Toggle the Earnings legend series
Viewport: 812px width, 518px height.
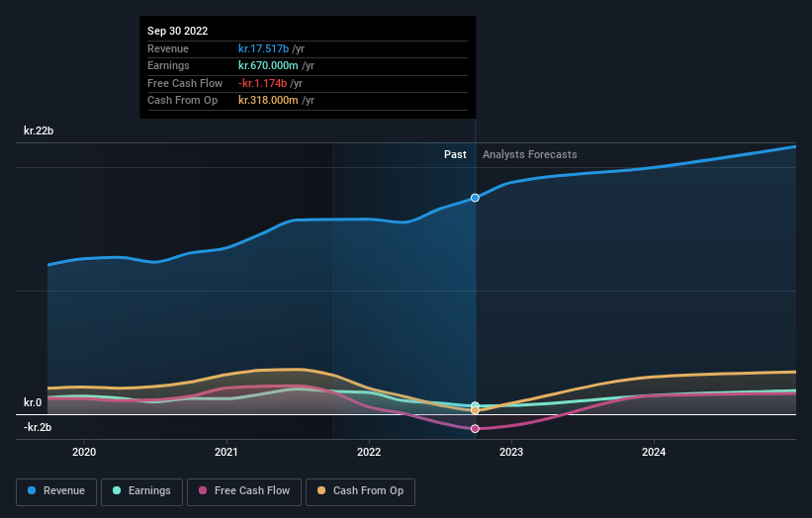[141, 491]
